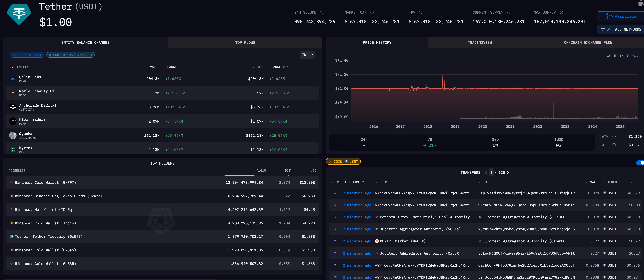The height and width of the screenshot is (280, 644).
Task: Open the 7D timeframe dropdown
Action: tap(307, 55)
